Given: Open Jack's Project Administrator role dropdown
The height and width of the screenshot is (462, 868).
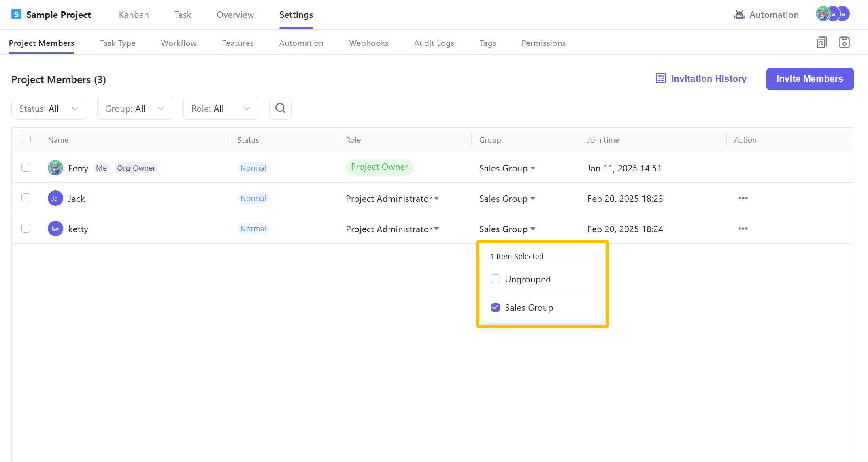Looking at the screenshot, I should pyautogui.click(x=392, y=199).
